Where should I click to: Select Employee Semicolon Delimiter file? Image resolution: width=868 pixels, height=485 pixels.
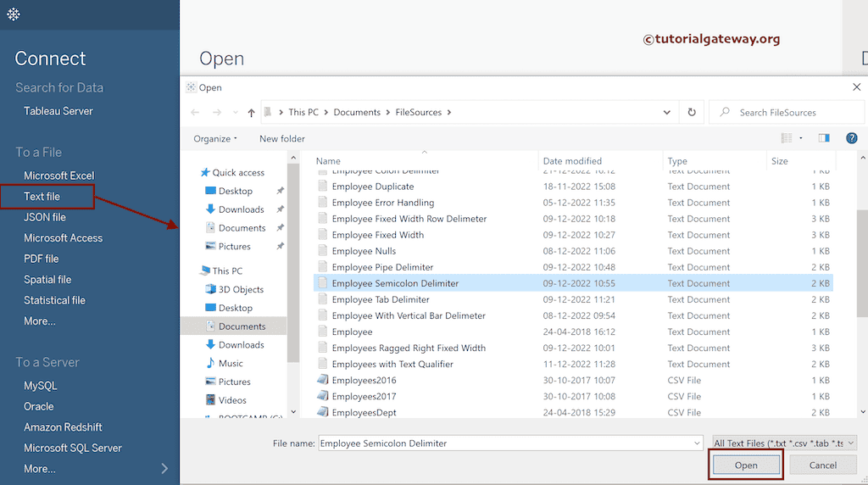coord(573,283)
